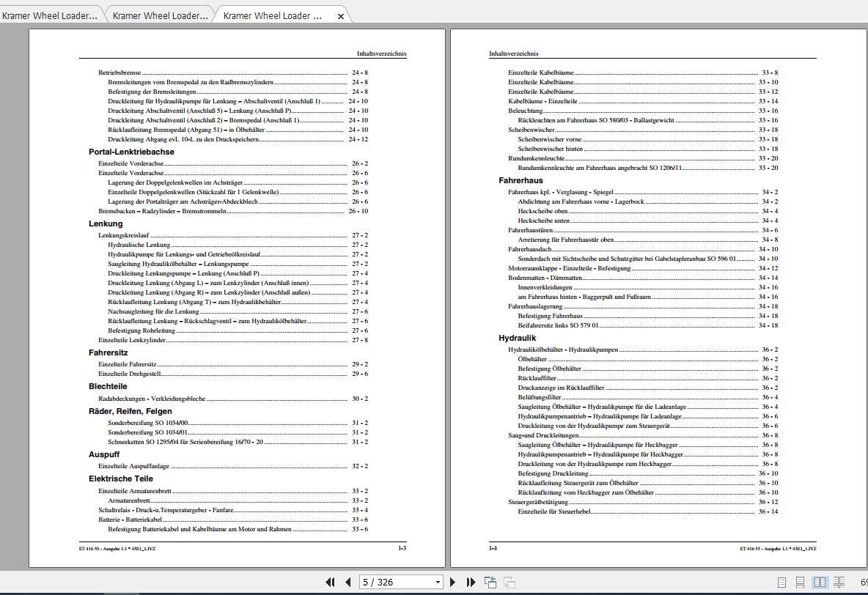
Task: Switch to single page layout
Action: (x=781, y=583)
